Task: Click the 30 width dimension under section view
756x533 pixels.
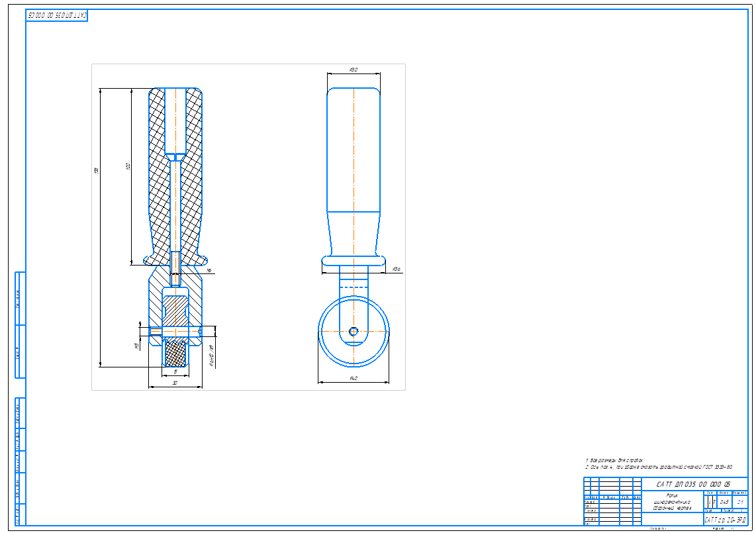Action: pyautogui.click(x=175, y=383)
